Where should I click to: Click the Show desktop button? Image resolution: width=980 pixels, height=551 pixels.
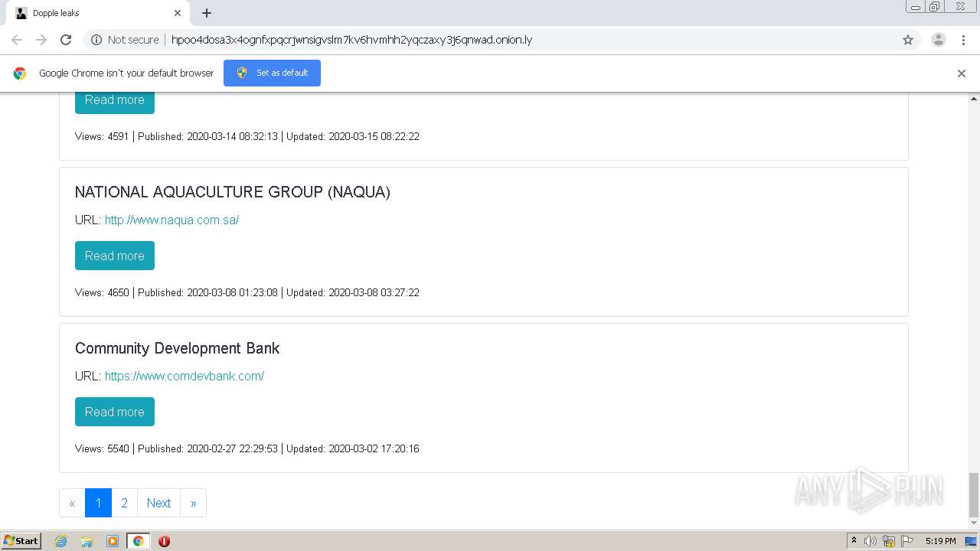pos(971,541)
